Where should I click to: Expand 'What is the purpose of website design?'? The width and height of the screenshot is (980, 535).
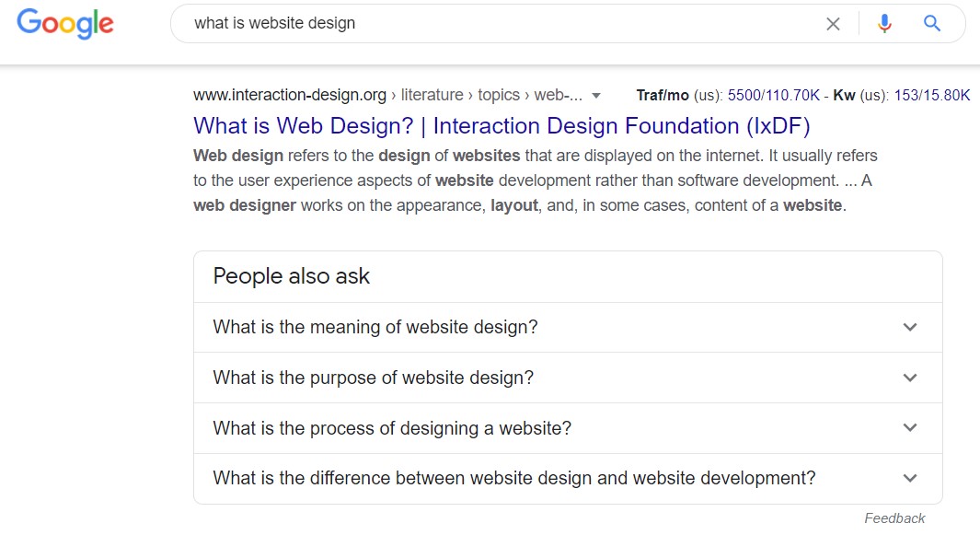pos(568,378)
